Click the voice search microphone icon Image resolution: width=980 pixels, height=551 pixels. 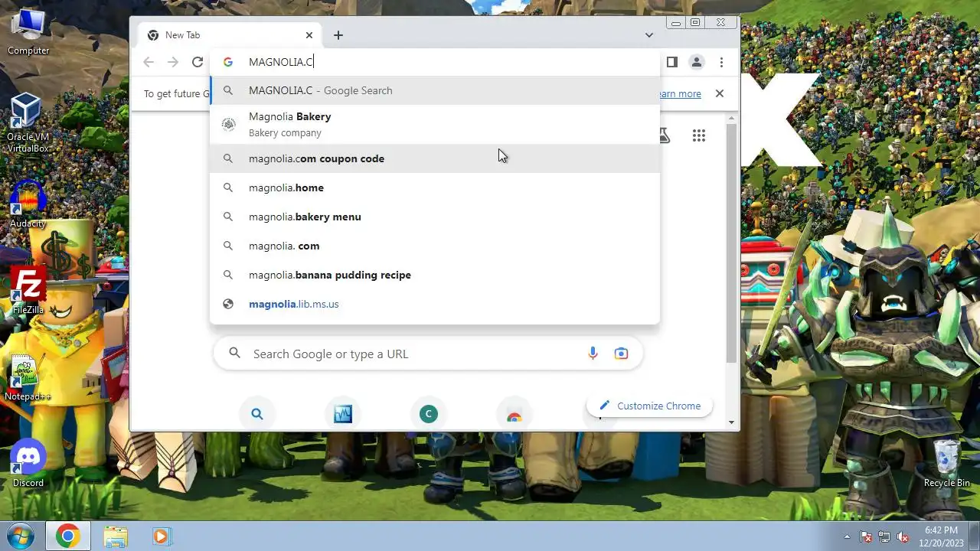tap(593, 354)
